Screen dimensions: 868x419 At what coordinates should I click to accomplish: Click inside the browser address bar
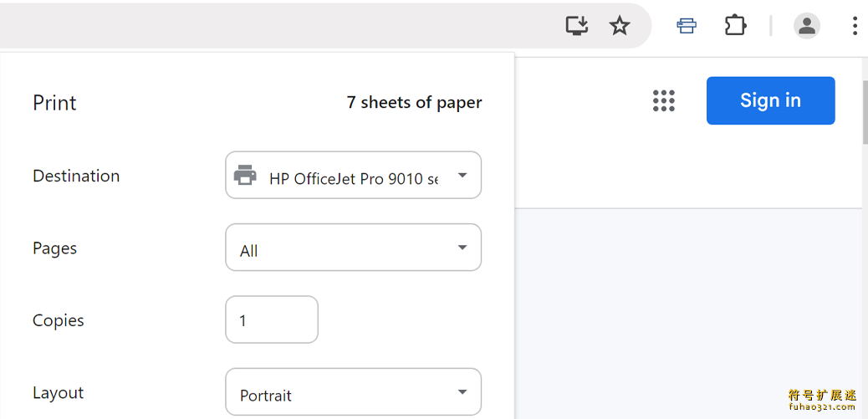coord(277,25)
